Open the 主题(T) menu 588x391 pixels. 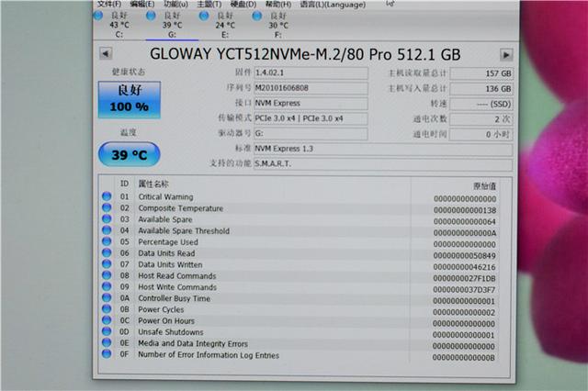click(209, 4)
